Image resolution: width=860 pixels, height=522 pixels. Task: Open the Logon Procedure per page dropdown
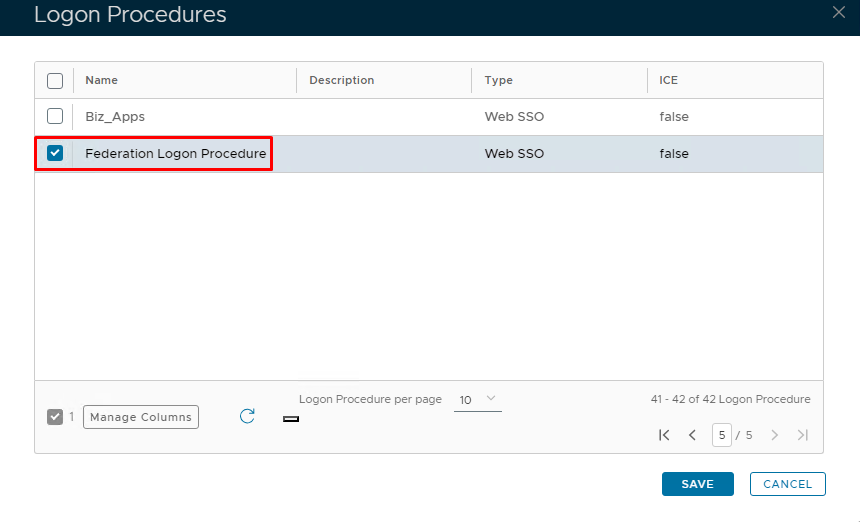[477, 400]
